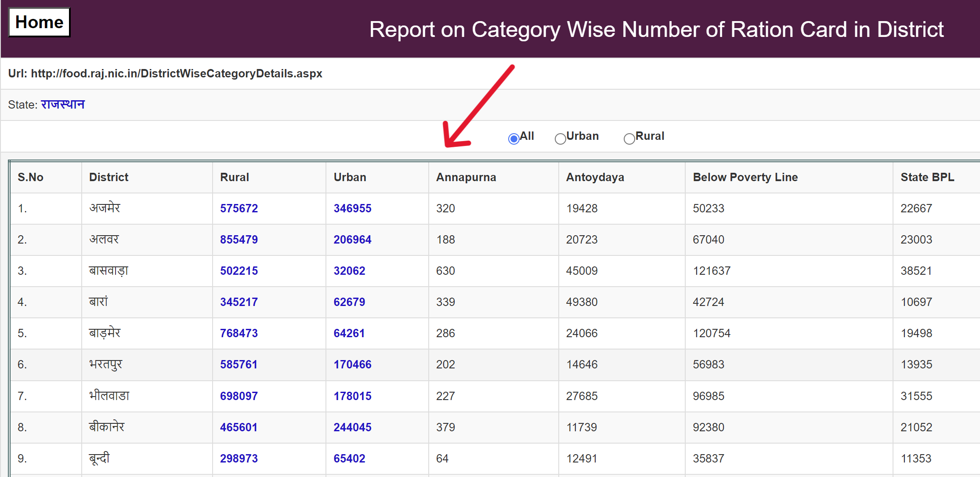Click the Annapurna column header
980x477 pixels.
click(x=466, y=177)
